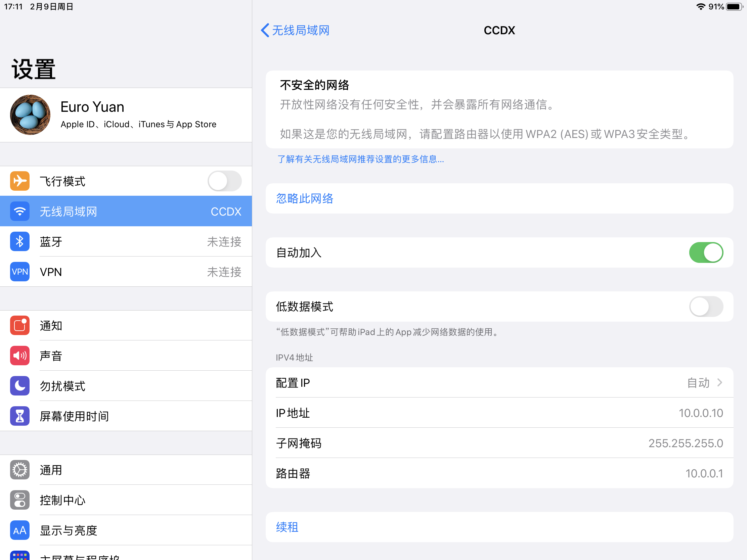Tap the Sounds speaker icon
Image resolution: width=747 pixels, height=560 pixels.
[19, 356]
